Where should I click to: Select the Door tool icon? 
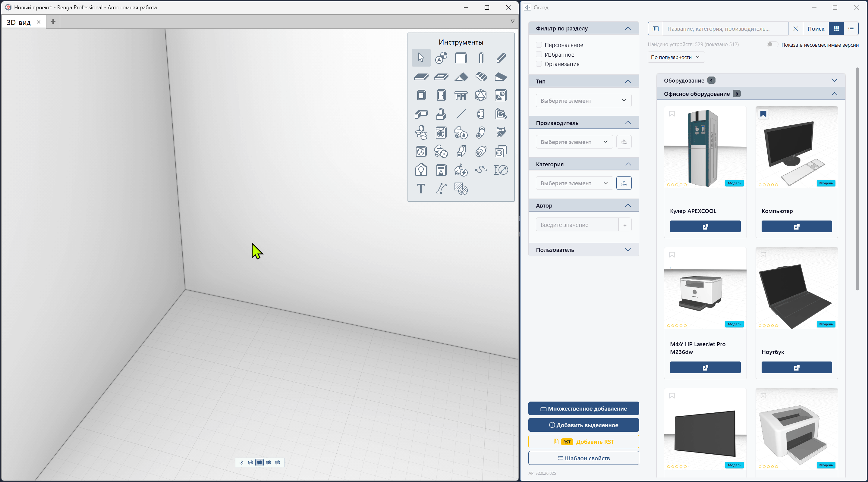[x=441, y=95]
